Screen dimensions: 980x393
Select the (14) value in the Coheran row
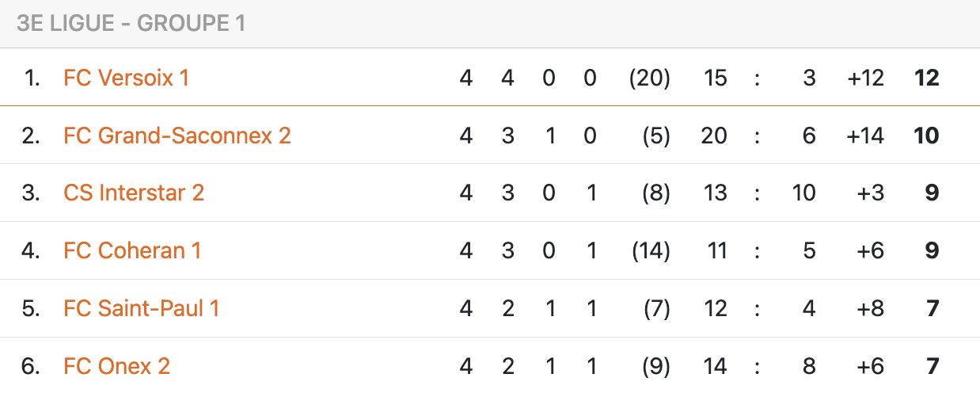[651, 250]
